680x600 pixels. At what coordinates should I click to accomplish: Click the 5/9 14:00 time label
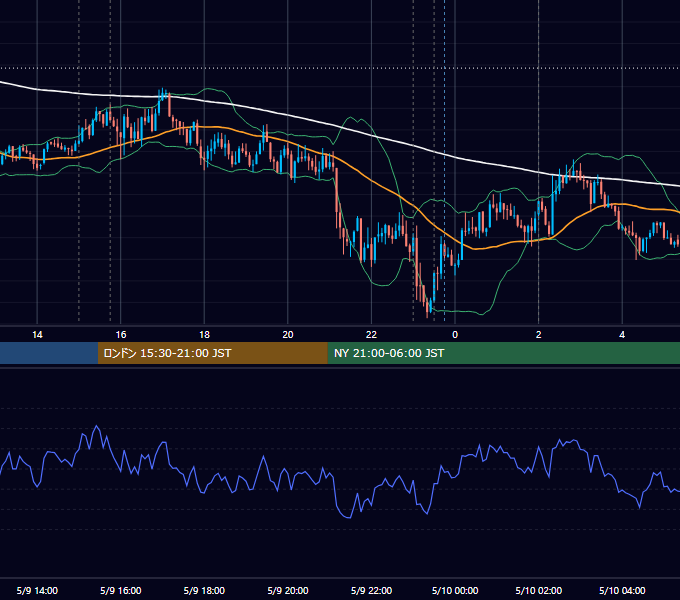coord(37,590)
